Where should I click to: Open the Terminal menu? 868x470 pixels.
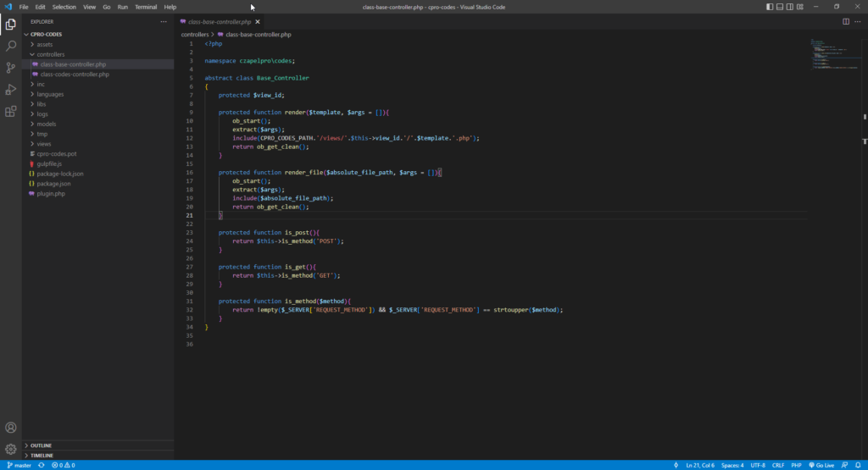[146, 7]
